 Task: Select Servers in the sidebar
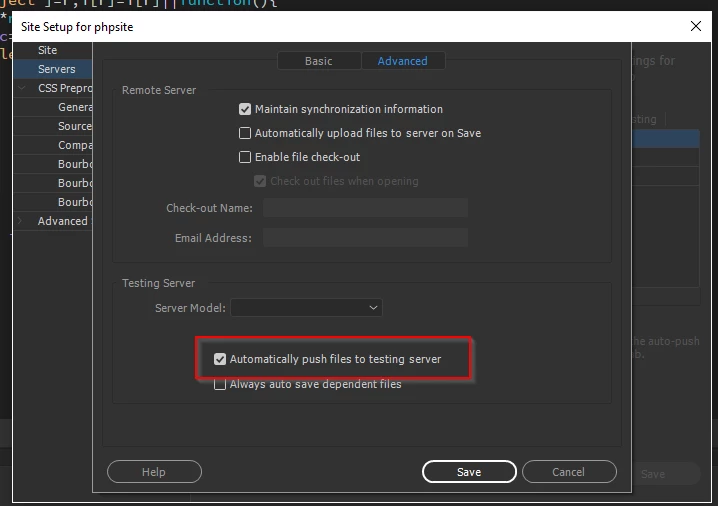click(x=53, y=69)
